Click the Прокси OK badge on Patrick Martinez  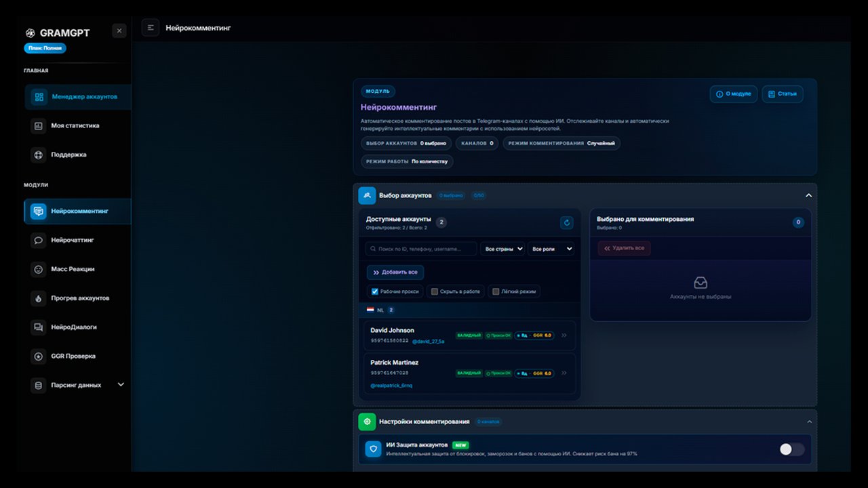pos(498,373)
